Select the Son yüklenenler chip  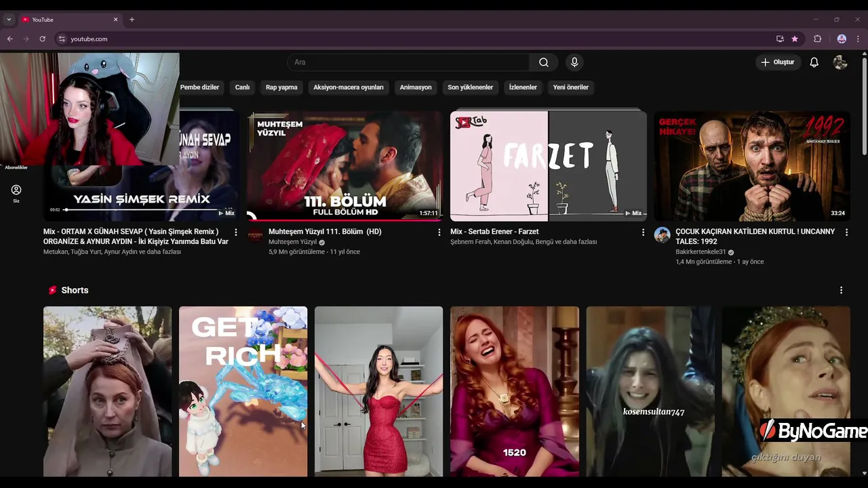(470, 87)
